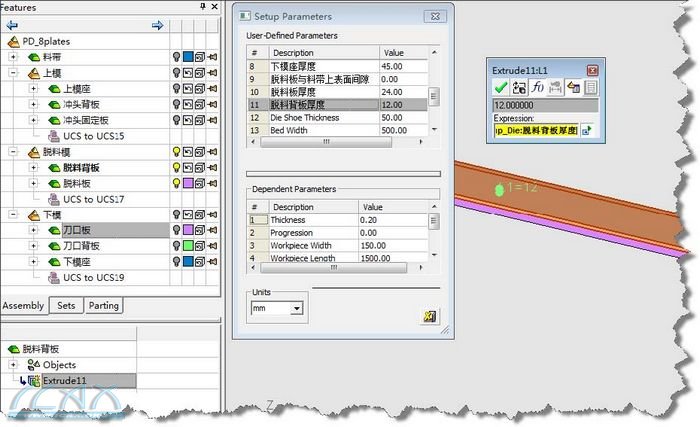Click the pin icon in the 下模座 row
The width and height of the screenshot is (700, 427).
coord(212,261)
